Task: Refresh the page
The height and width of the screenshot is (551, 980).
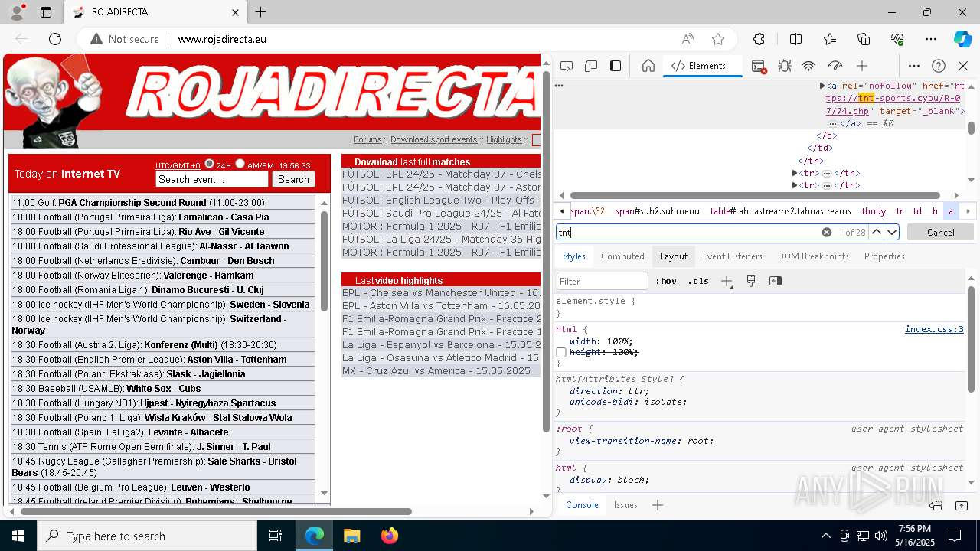Action: [x=55, y=39]
